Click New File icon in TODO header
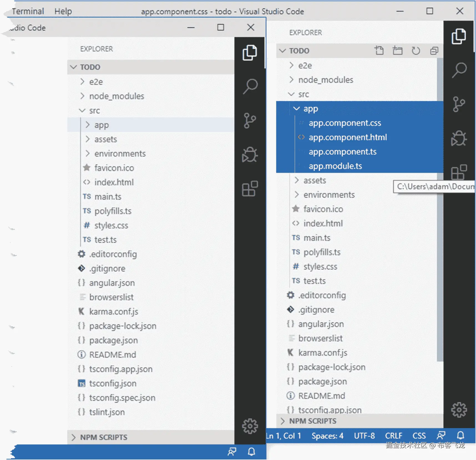 (x=379, y=51)
